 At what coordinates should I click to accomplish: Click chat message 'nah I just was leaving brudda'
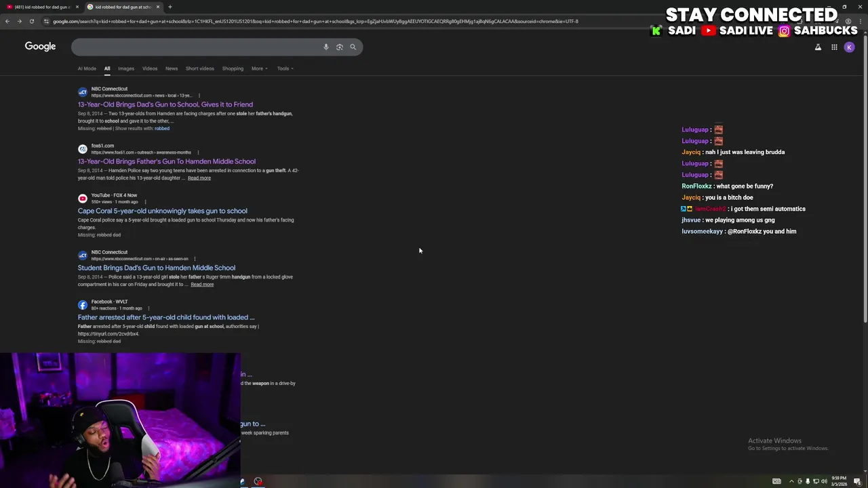click(x=745, y=152)
